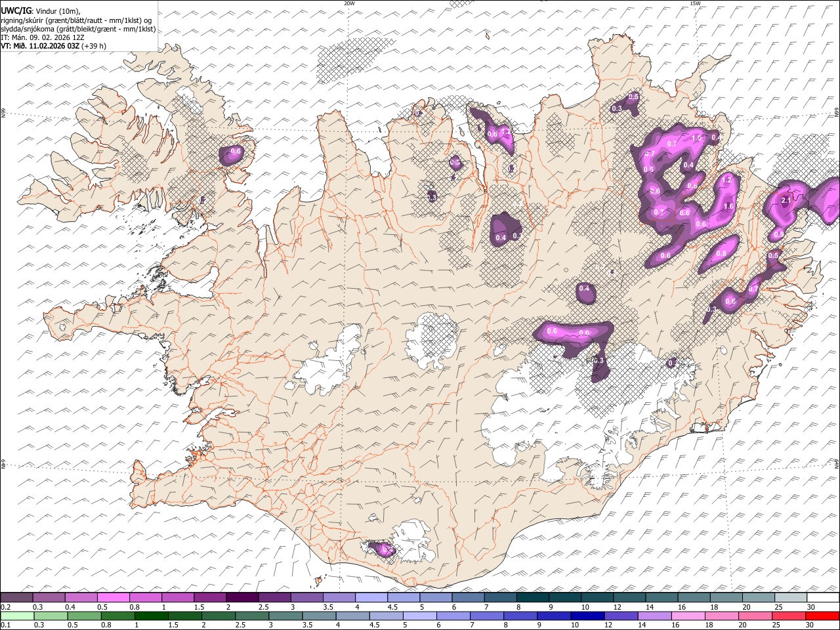The height and width of the screenshot is (630, 840).
Task: Pick the pale grey upper-scale swatch at 25
Action: pos(790,598)
